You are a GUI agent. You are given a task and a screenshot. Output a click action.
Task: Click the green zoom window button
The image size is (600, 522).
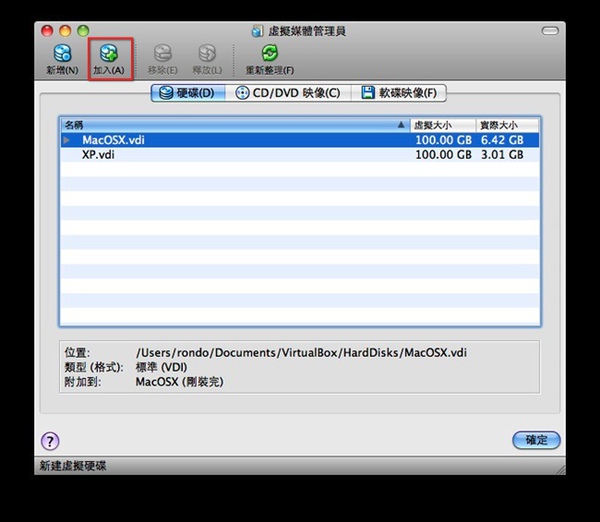83,31
